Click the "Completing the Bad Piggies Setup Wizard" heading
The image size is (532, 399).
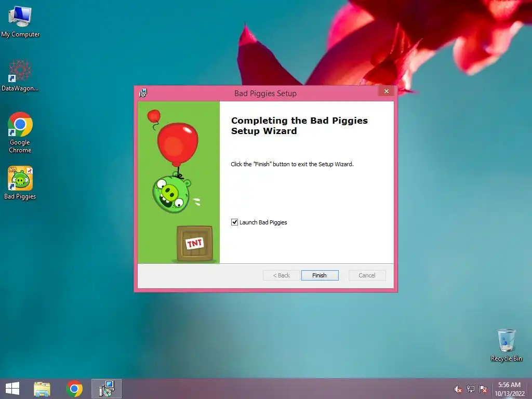coord(299,126)
